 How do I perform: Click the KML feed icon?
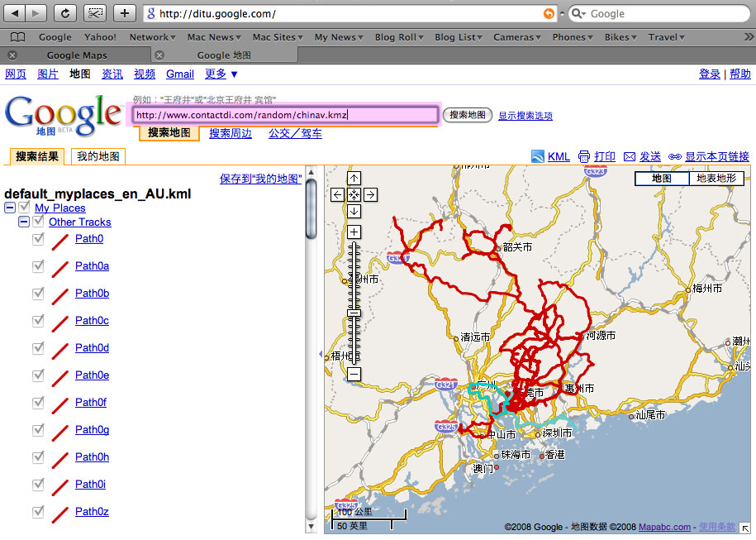538,156
